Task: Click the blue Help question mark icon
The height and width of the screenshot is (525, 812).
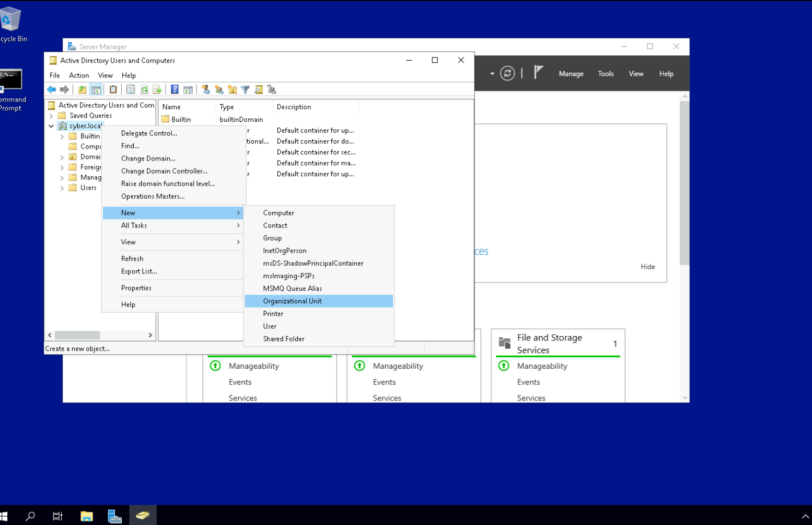Action: (x=175, y=89)
